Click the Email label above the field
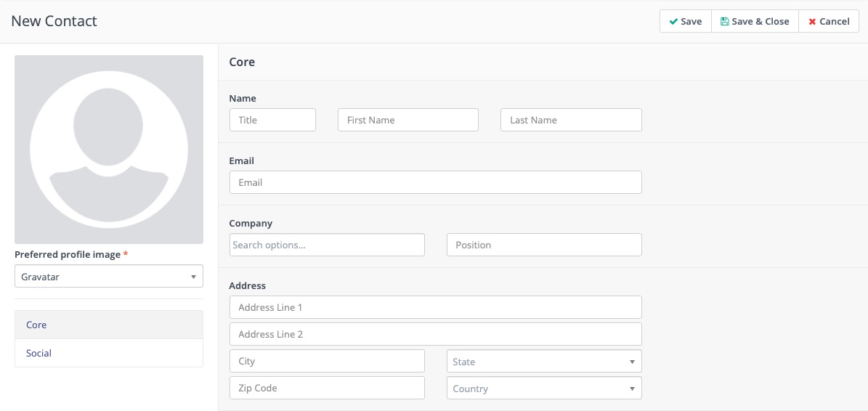The image size is (868, 411). point(241,161)
